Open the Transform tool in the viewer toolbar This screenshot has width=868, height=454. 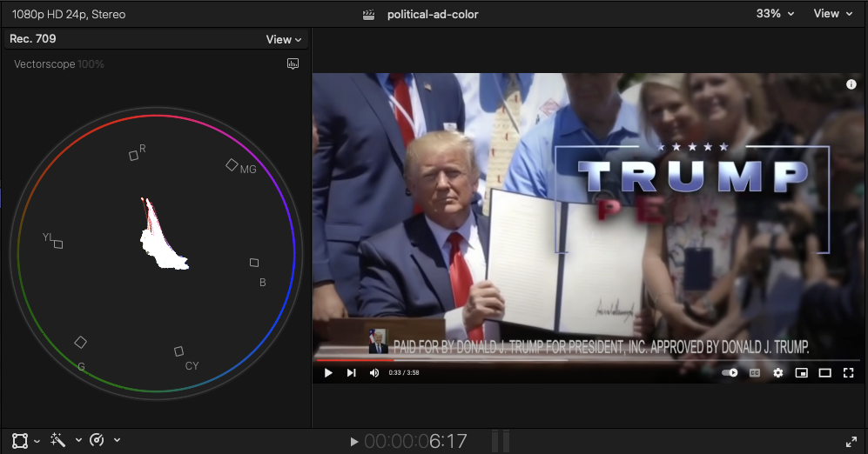tap(19, 440)
